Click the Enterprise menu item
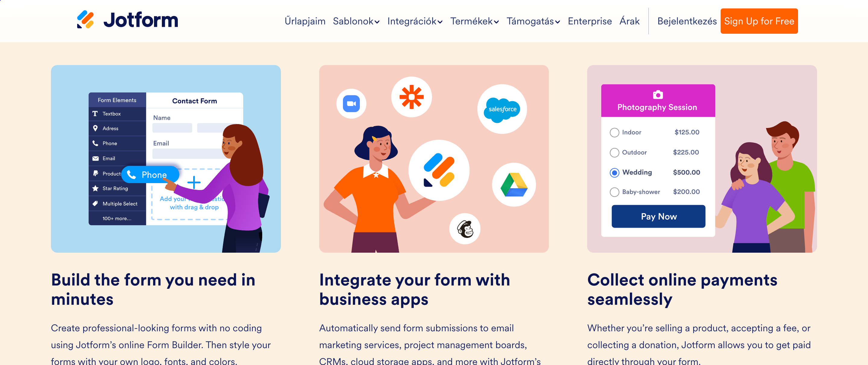The image size is (868, 365). tap(589, 21)
